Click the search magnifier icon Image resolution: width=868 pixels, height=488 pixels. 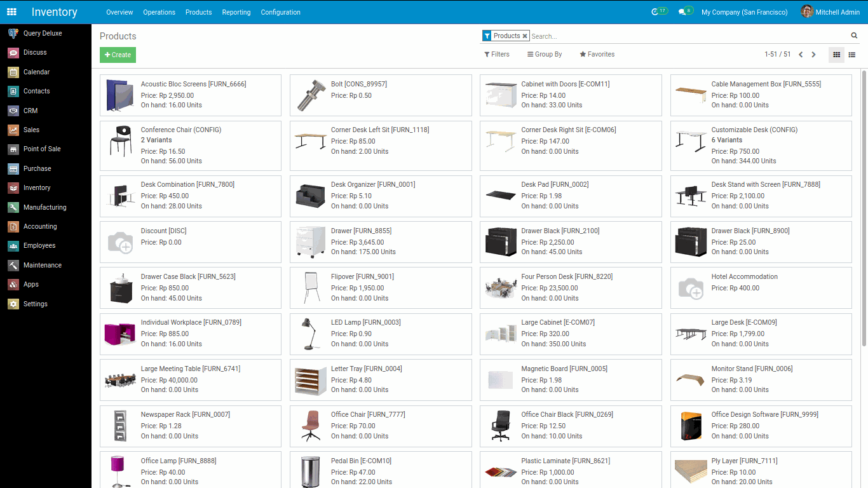point(854,36)
